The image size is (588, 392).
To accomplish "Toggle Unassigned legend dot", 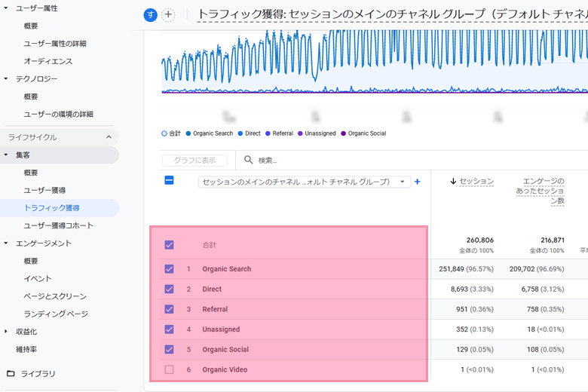I will tap(300, 133).
